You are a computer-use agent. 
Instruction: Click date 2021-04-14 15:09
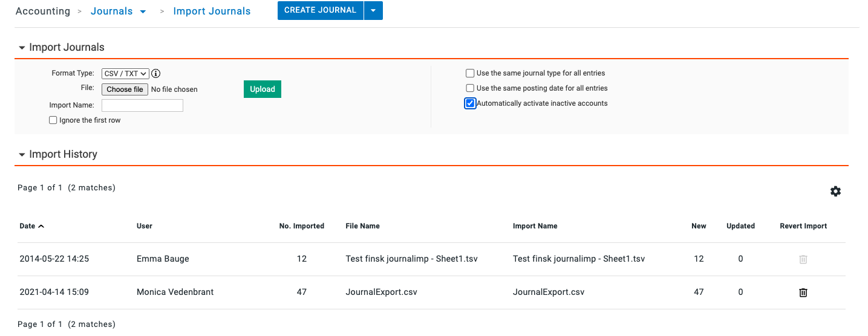(x=54, y=292)
